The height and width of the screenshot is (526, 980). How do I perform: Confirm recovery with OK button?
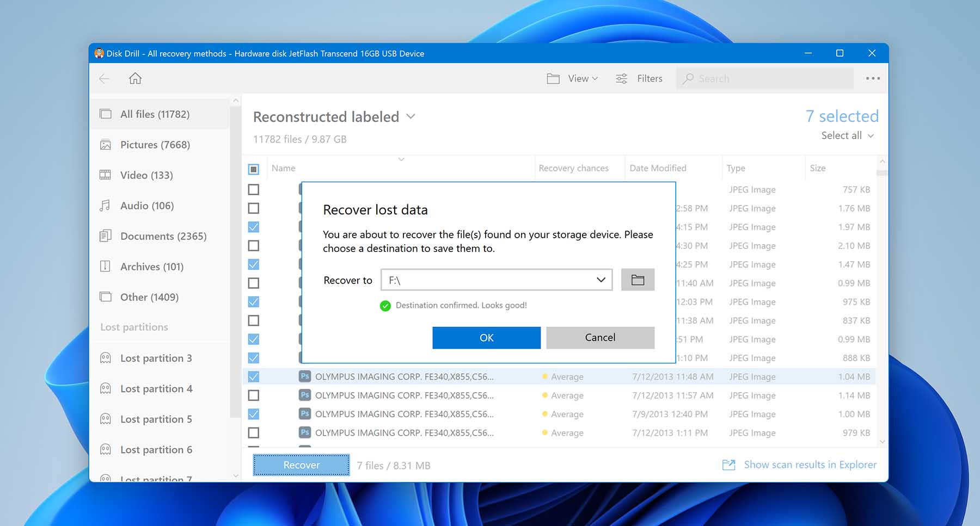click(486, 338)
